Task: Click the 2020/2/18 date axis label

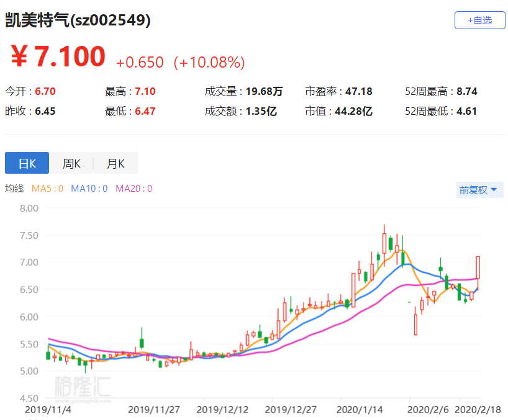Action: [478, 409]
